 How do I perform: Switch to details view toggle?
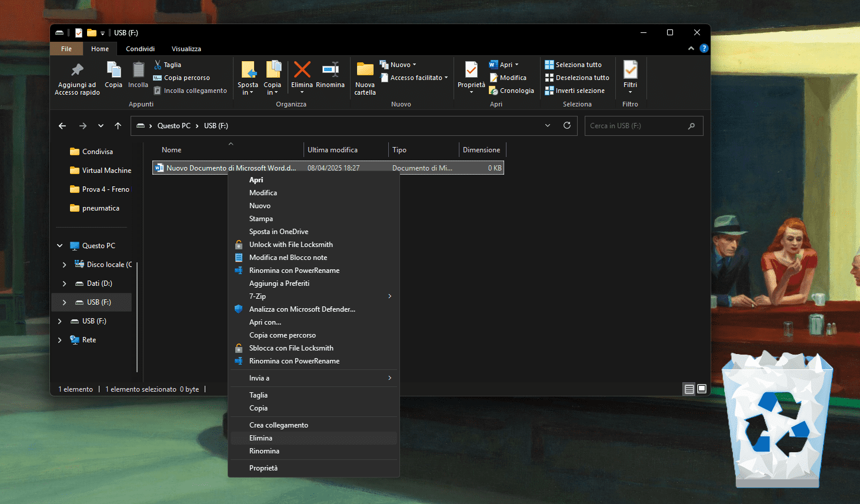[689, 389]
